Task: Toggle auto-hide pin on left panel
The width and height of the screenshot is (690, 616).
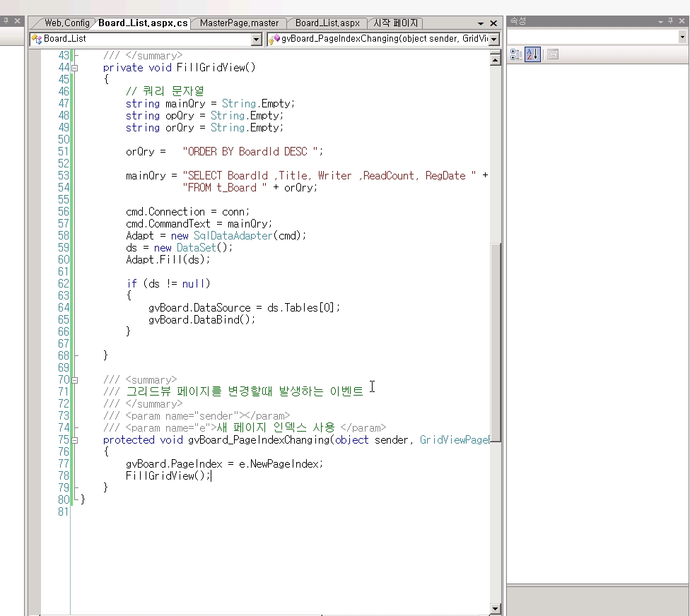Action: tap(6, 20)
